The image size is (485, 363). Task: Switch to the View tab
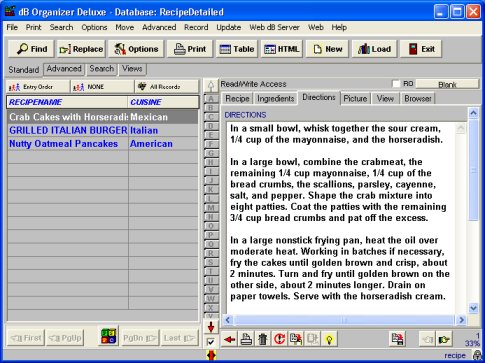(385, 98)
